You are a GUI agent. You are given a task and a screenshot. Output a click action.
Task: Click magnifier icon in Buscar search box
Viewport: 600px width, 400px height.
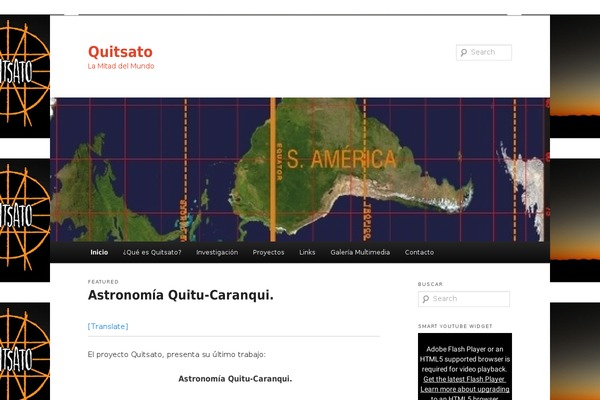[x=426, y=299]
